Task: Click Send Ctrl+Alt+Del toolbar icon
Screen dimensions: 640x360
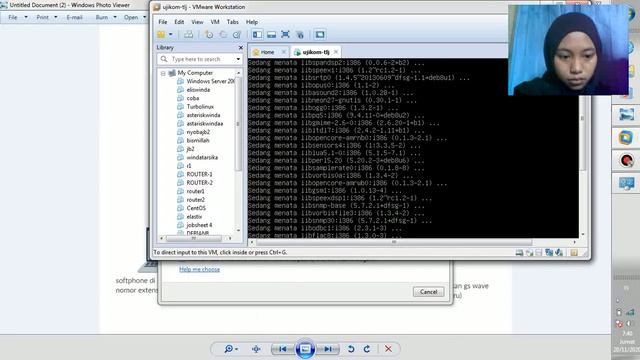Action: (x=188, y=35)
